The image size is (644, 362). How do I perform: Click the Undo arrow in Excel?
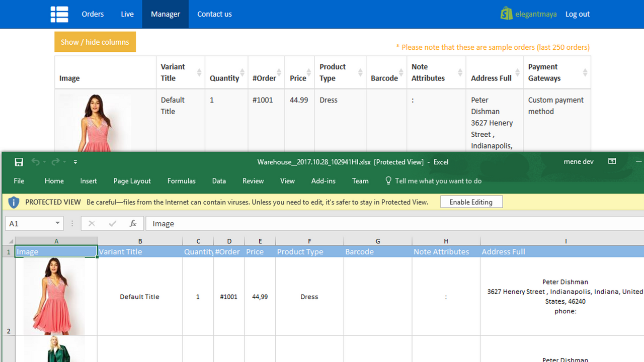click(35, 162)
